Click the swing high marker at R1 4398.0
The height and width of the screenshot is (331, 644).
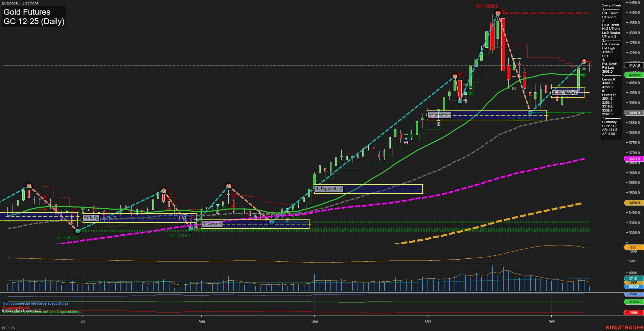point(498,13)
